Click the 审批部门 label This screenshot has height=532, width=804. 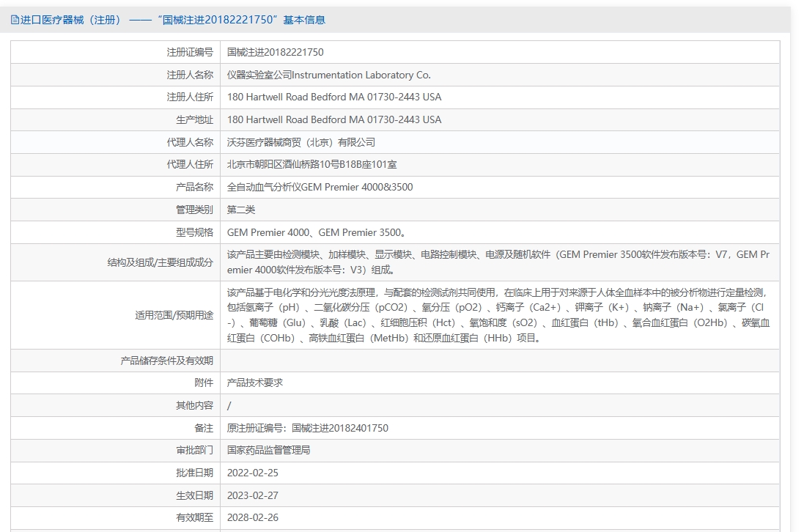(194, 450)
